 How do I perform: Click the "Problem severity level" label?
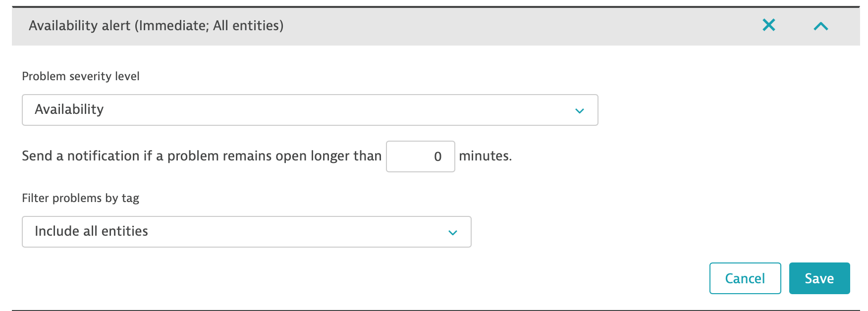(81, 76)
